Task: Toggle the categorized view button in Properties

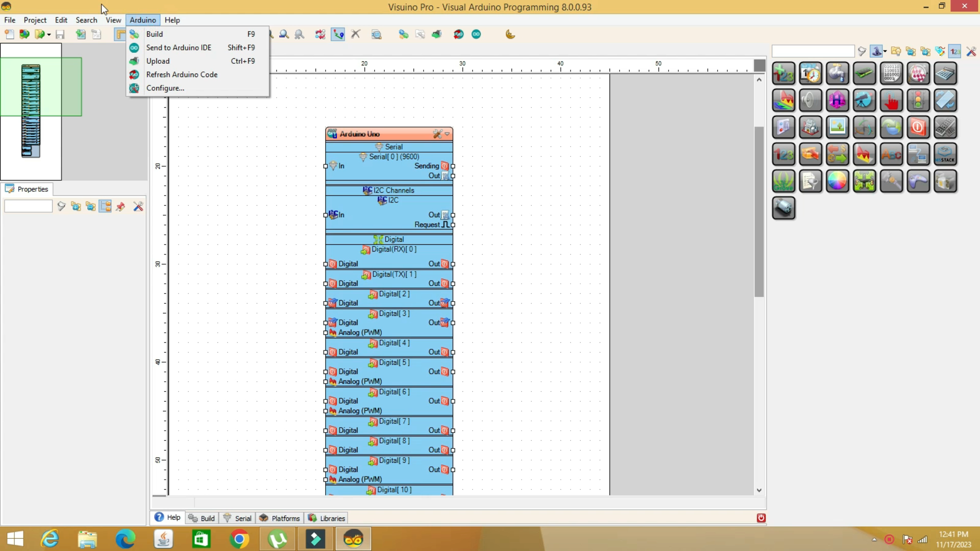Action: (105, 207)
